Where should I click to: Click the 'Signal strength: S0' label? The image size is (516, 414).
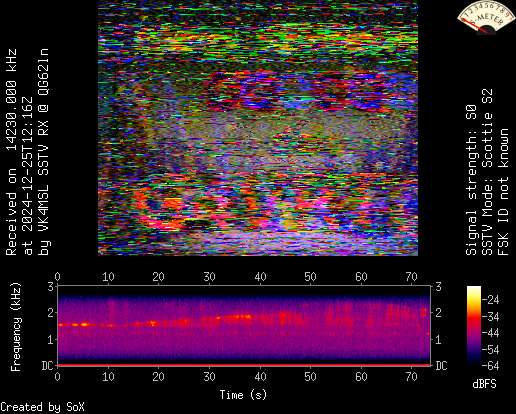(x=471, y=180)
